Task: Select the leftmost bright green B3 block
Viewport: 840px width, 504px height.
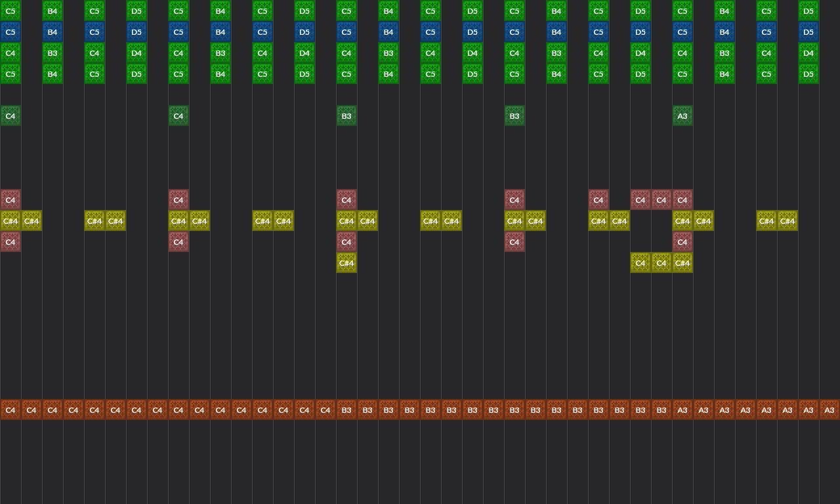Action: pyautogui.click(x=52, y=53)
